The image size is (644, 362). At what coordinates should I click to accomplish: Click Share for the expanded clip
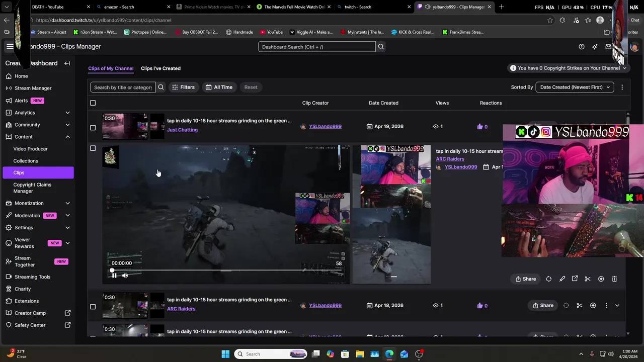click(x=525, y=279)
